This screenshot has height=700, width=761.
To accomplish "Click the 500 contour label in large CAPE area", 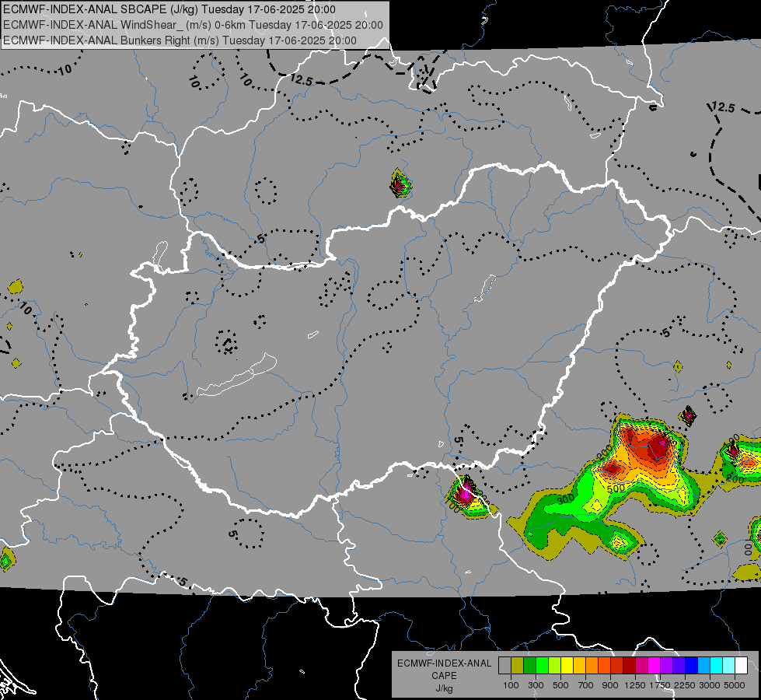I will click(x=616, y=488).
